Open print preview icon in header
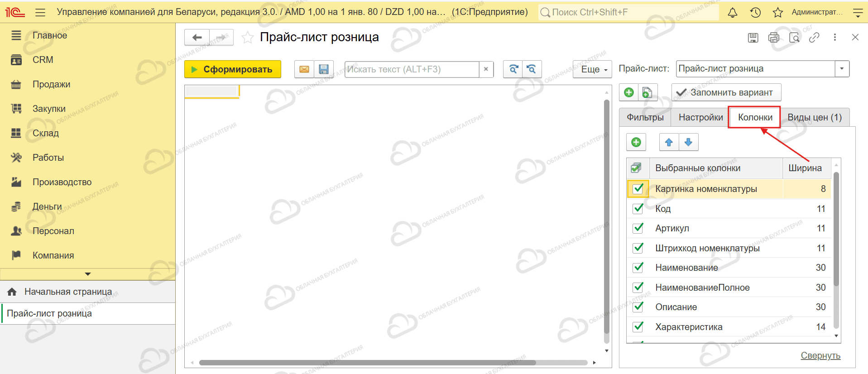The height and width of the screenshot is (374, 868). 794,38
